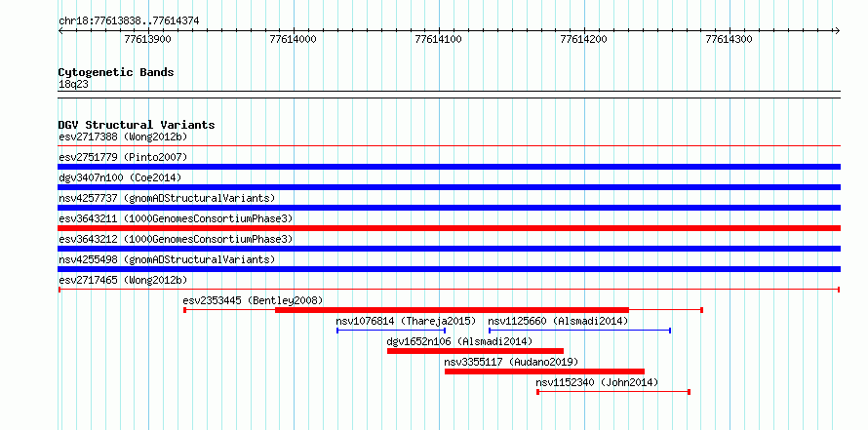Open variant esv3643212 1000Genomes label
The width and height of the screenshot is (868, 430).
pos(176,239)
